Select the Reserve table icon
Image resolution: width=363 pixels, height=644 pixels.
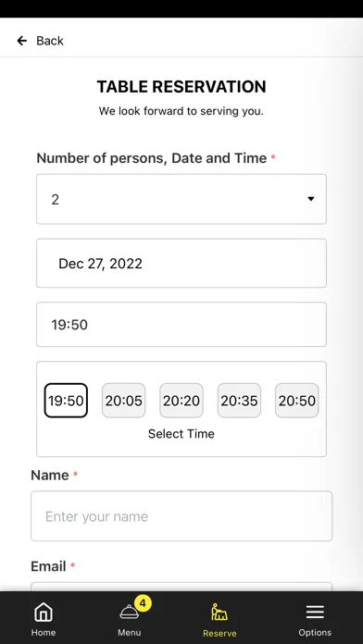tap(219, 612)
